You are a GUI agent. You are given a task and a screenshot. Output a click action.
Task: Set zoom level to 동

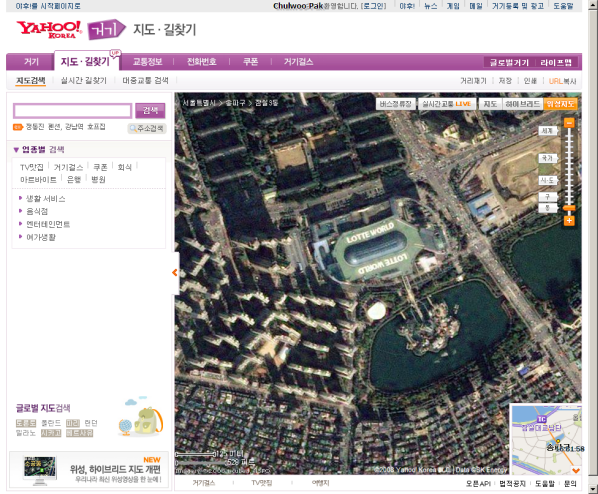tap(548, 208)
